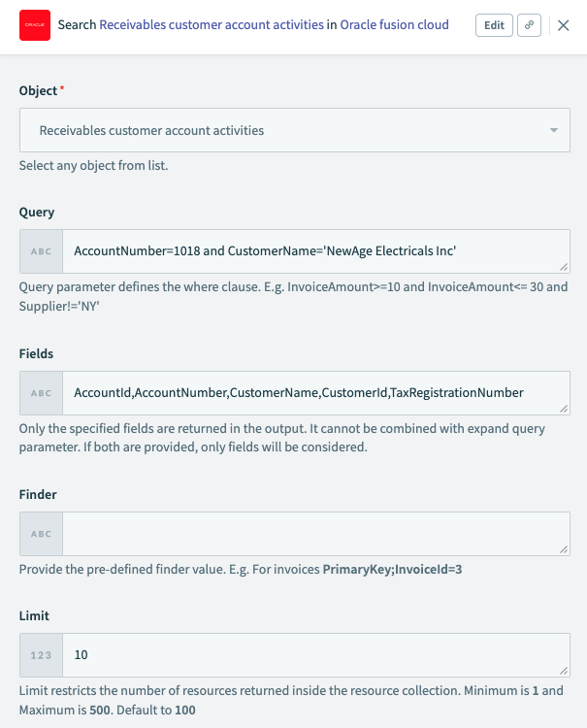Close the search step panel

564,26
